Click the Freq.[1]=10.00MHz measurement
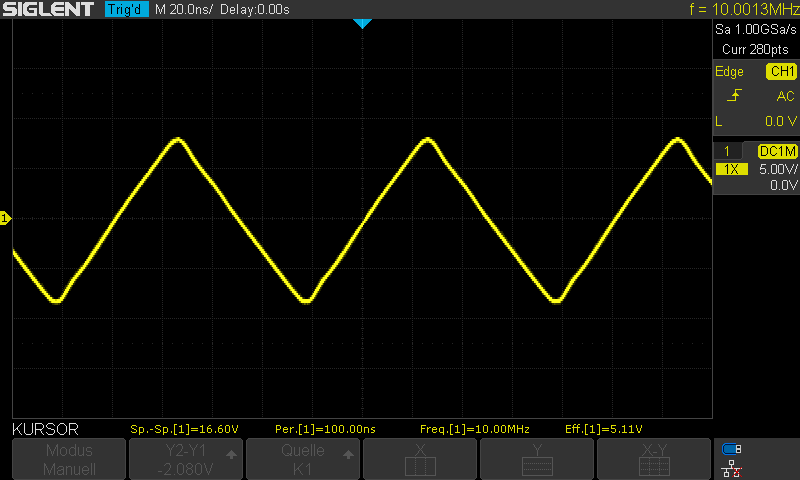The width and height of the screenshot is (800, 480). pos(474,430)
